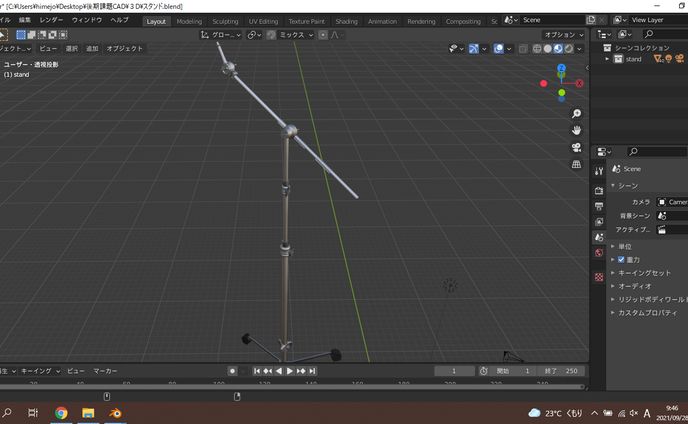Switch to the Modeling workspace tab
This screenshot has width=688, height=424.
coord(189,21)
